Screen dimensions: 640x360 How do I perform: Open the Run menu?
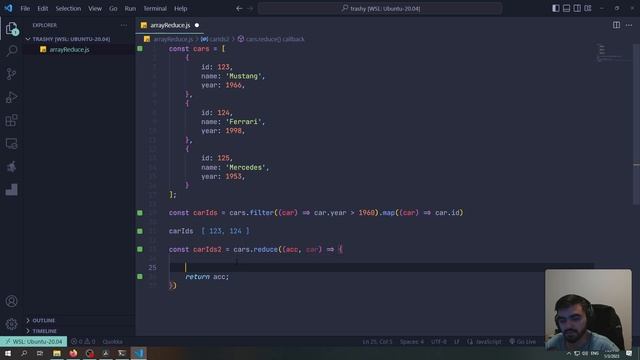click(130, 8)
